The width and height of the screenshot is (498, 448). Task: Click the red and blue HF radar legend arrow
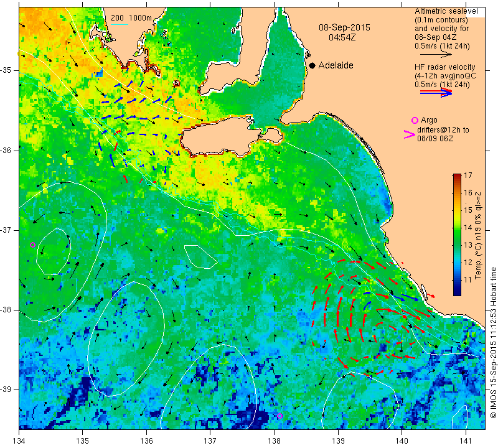[x=436, y=93]
